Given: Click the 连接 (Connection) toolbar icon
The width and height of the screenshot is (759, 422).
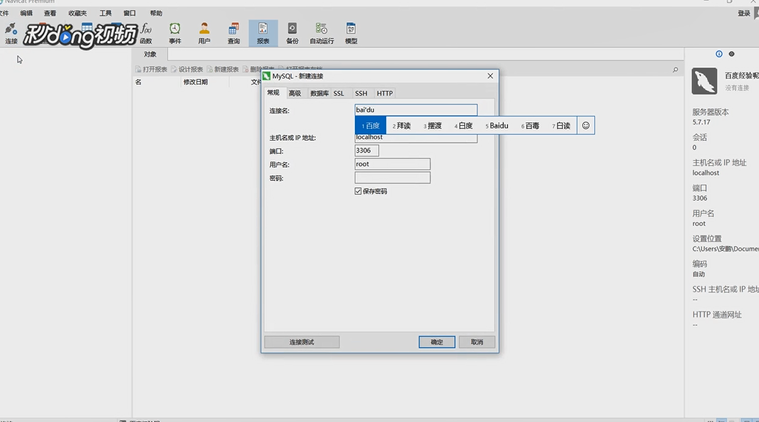Looking at the screenshot, I should coord(11,33).
